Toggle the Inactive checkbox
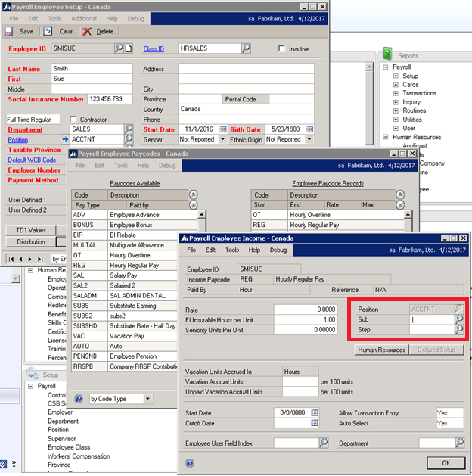The height and width of the screenshot is (476, 472). [x=282, y=48]
